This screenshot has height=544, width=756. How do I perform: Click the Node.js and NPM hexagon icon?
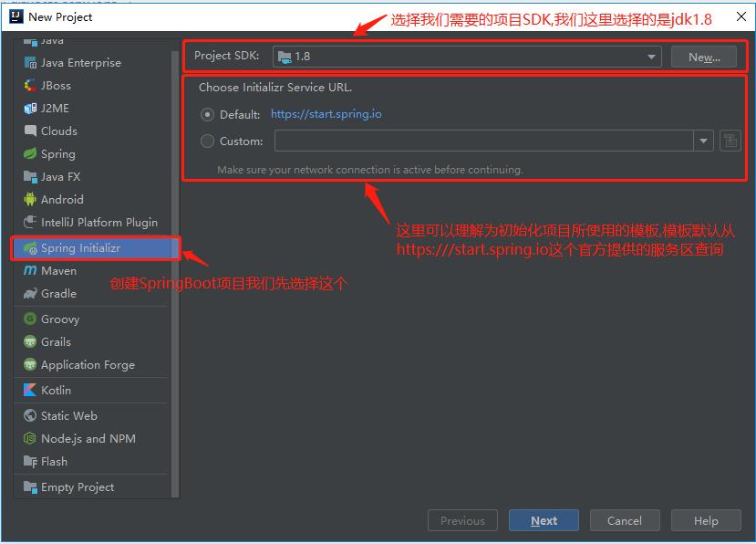tap(30, 438)
